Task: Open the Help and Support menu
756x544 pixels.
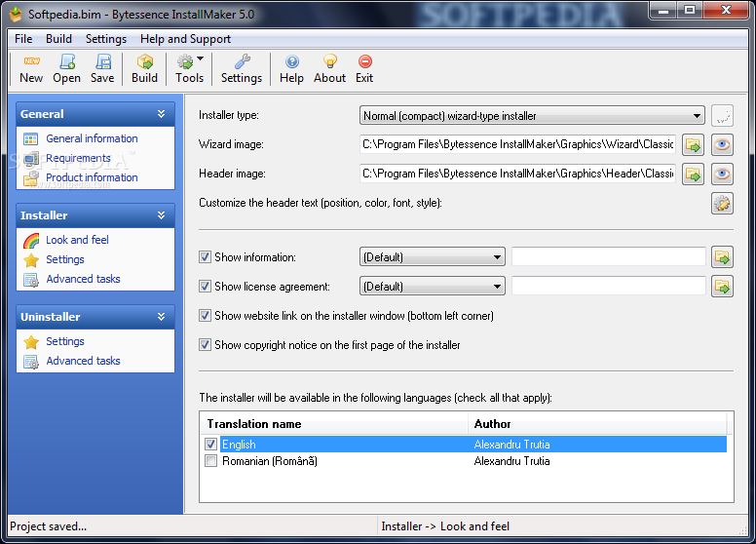Action: (x=186, y=39)
